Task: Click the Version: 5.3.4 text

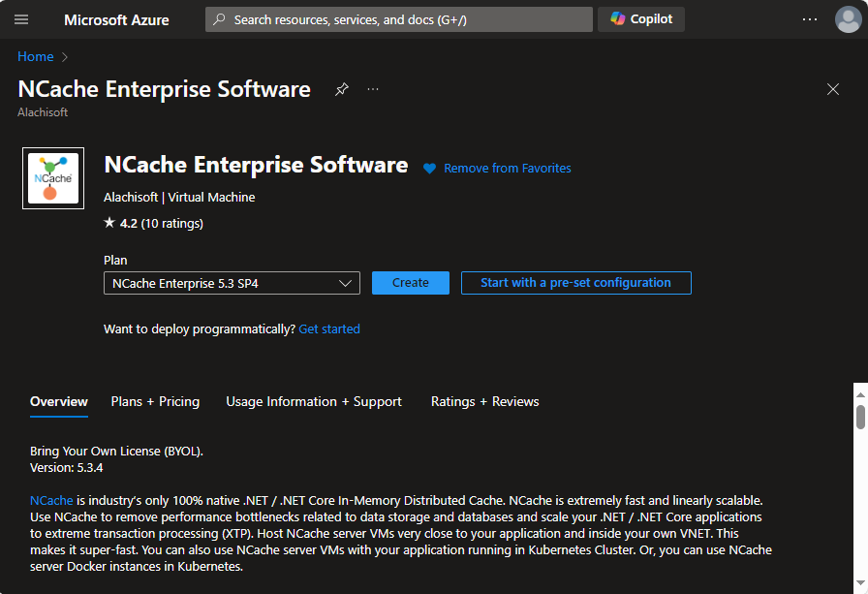Action: [x=67, y=468]
